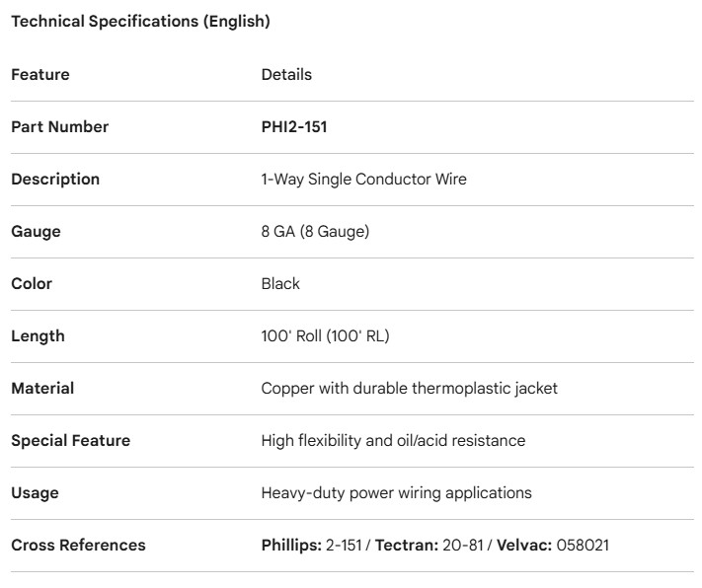Select the Gauge row label
702x588 pixels.
36,232
